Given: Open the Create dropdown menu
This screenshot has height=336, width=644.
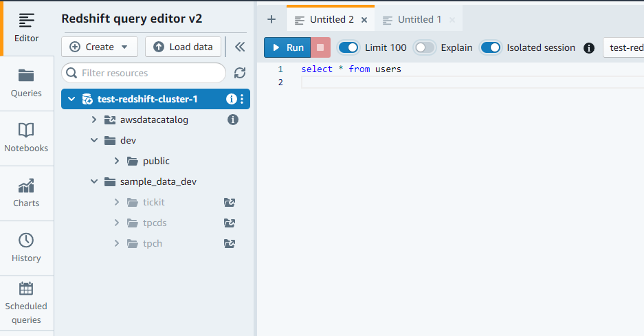Looking at the screenshot, I should pyautogui.click(x=100, y=47).
